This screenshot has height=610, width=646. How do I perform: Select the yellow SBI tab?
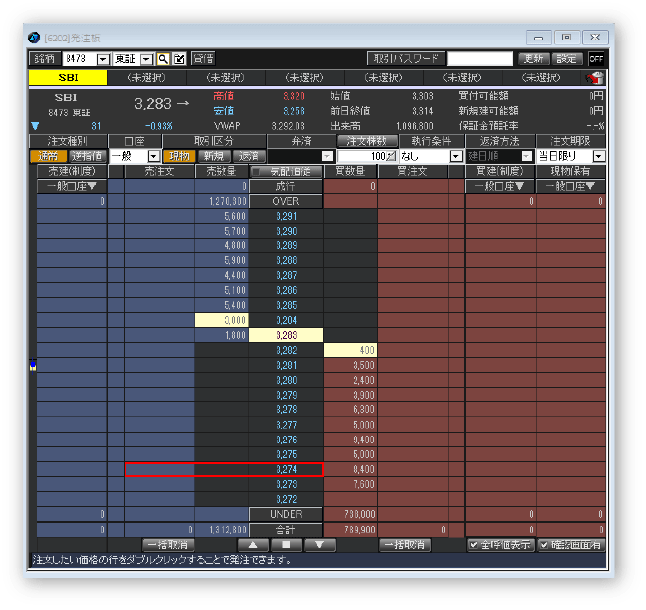pos(68,78)
